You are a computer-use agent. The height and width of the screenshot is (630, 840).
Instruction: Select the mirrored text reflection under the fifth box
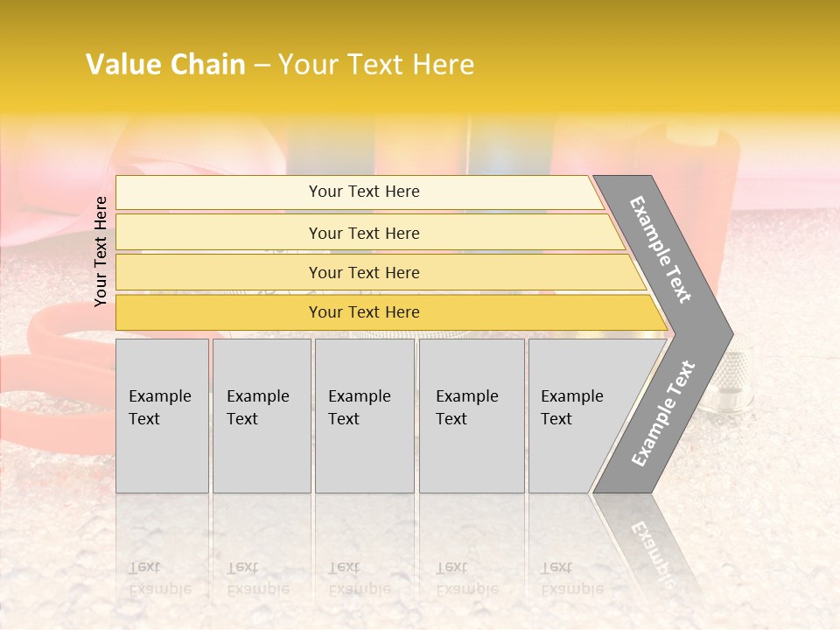pyautogui.click(x=572, y=578)
